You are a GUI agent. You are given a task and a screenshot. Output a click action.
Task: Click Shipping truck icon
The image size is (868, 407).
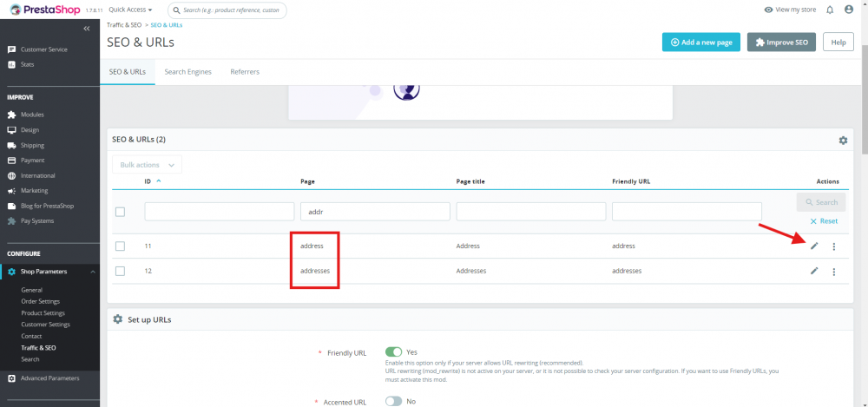tap(11, 145)
